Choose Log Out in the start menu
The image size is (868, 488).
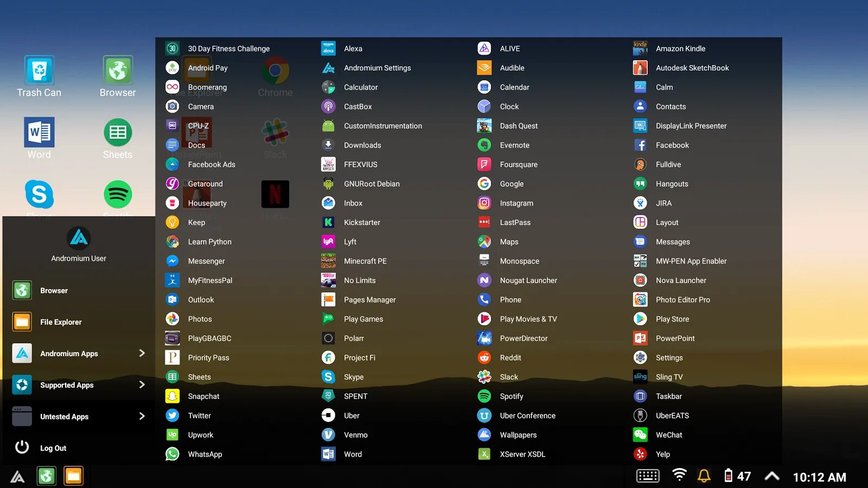tap(79, 448)
